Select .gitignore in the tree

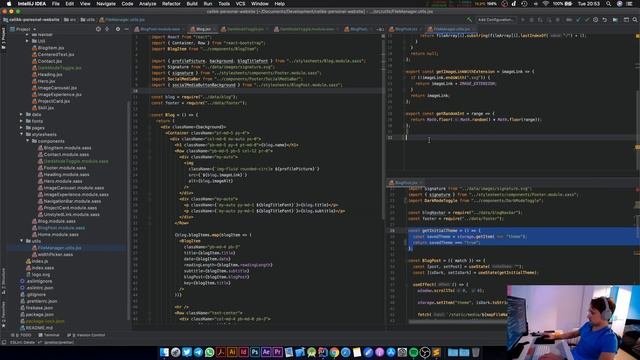pyautogui.click(x=33, y=294)
